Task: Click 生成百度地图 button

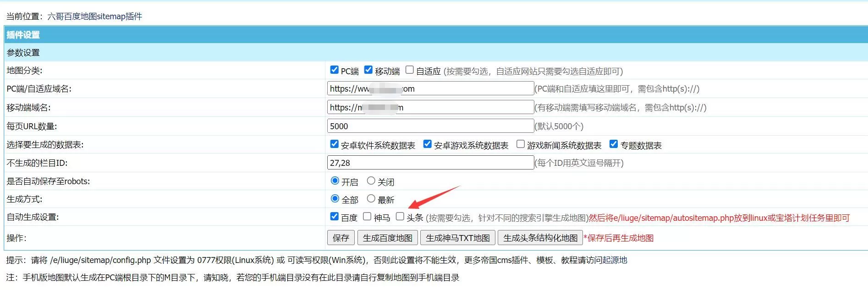Action: click(x=388, y=238)
